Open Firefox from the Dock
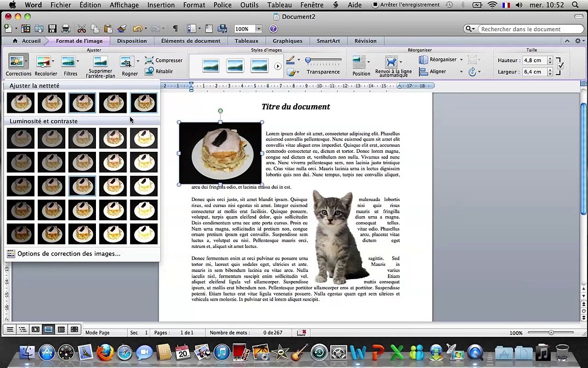The height and width of the screenshot is (368, 588). (105, 352)
